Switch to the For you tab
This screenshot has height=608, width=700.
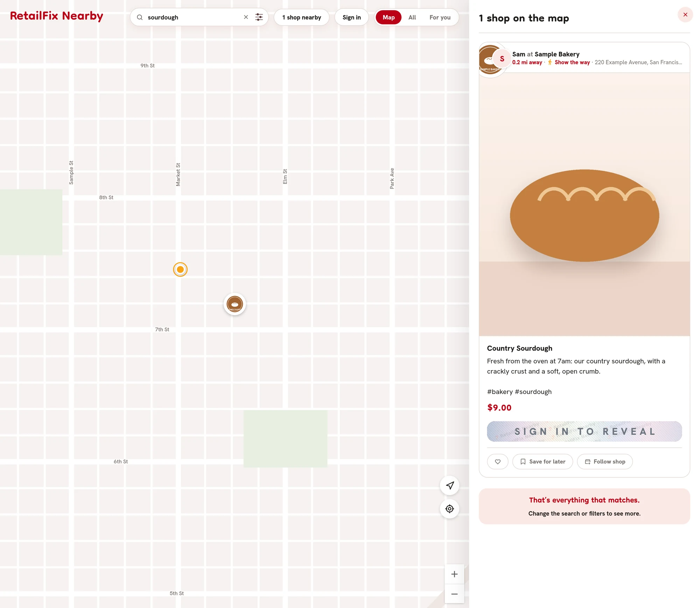coord(440,17)
